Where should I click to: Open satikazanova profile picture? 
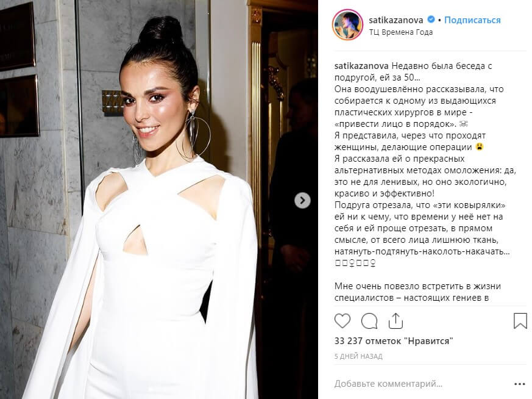(x=347, y=25)
